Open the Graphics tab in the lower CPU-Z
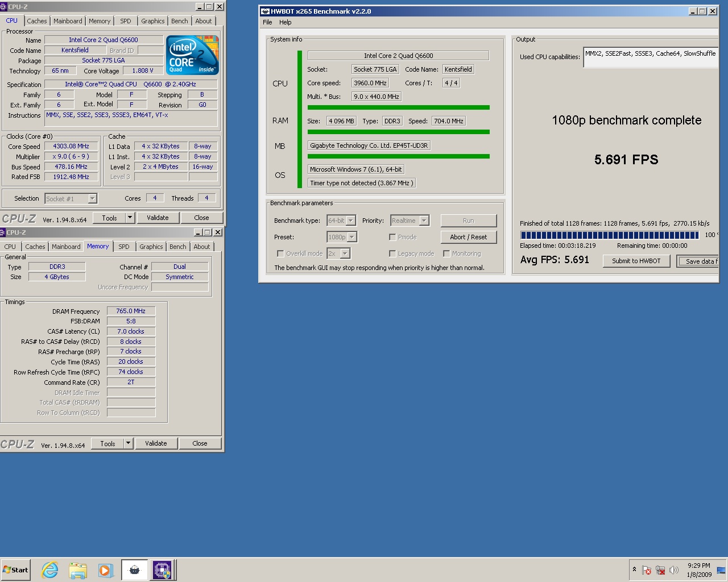 pyautogui.click(x=151, y=247)
